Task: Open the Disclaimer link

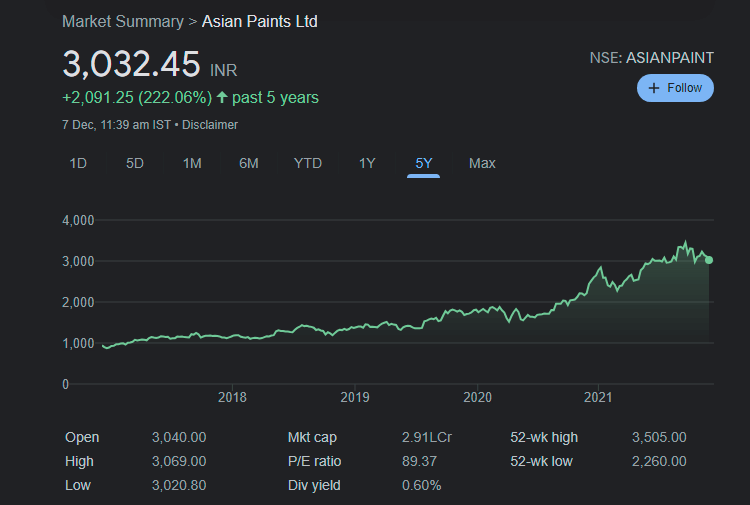Action: pyautogui.click(x=210, y=125)
